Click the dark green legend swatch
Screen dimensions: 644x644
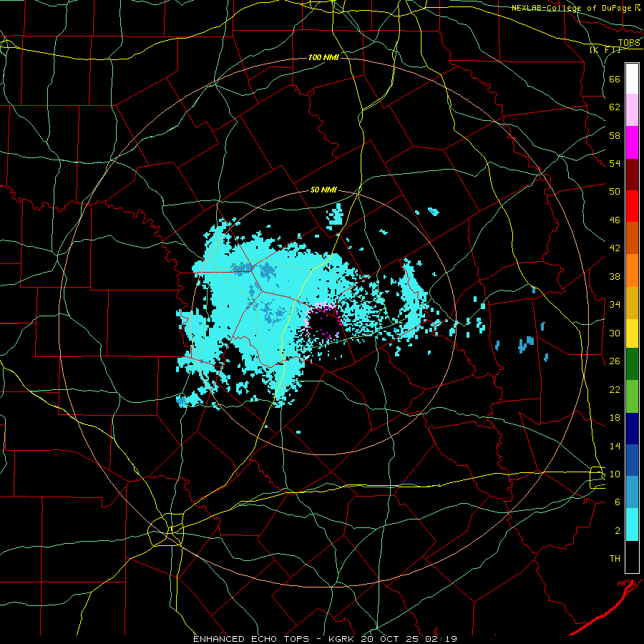coord(632,364)
